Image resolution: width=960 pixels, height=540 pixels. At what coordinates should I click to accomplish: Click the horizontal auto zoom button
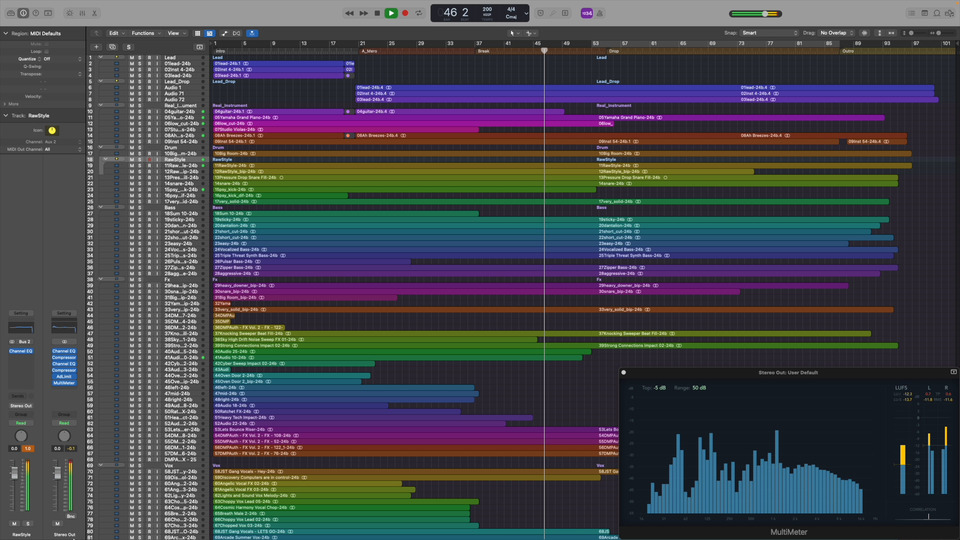891,33
